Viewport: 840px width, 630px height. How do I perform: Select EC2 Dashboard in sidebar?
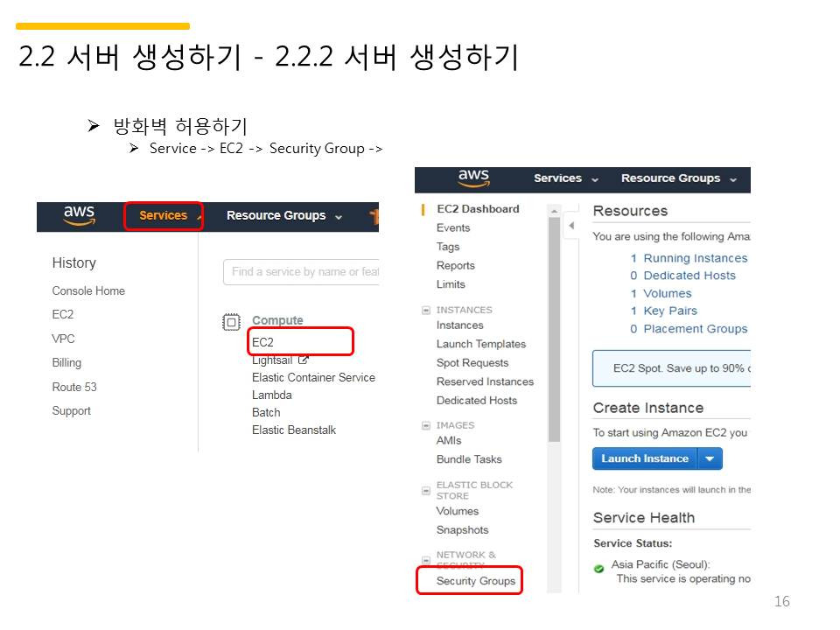click(478, 209)
